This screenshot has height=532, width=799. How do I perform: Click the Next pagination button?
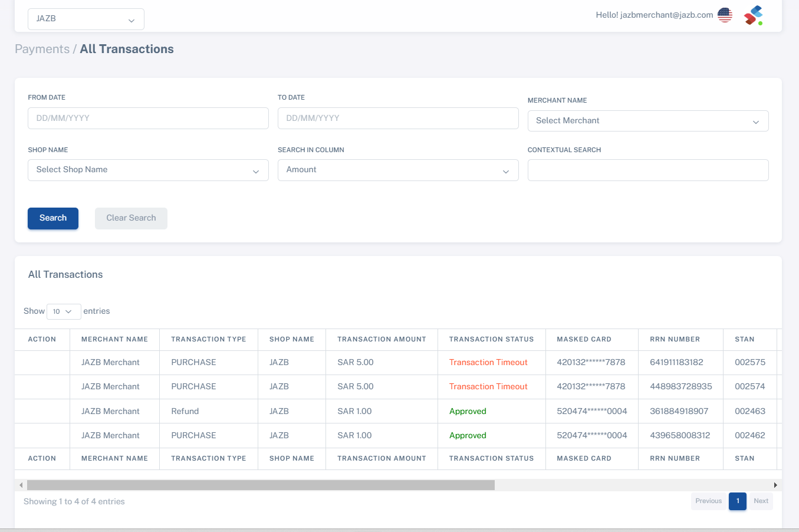[x=761, y=501]
